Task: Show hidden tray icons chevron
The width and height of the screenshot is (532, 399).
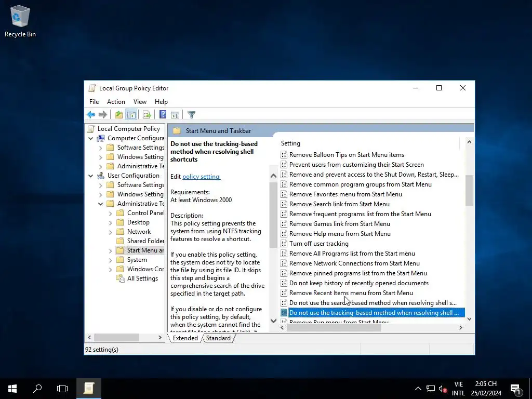Action: 418,389
